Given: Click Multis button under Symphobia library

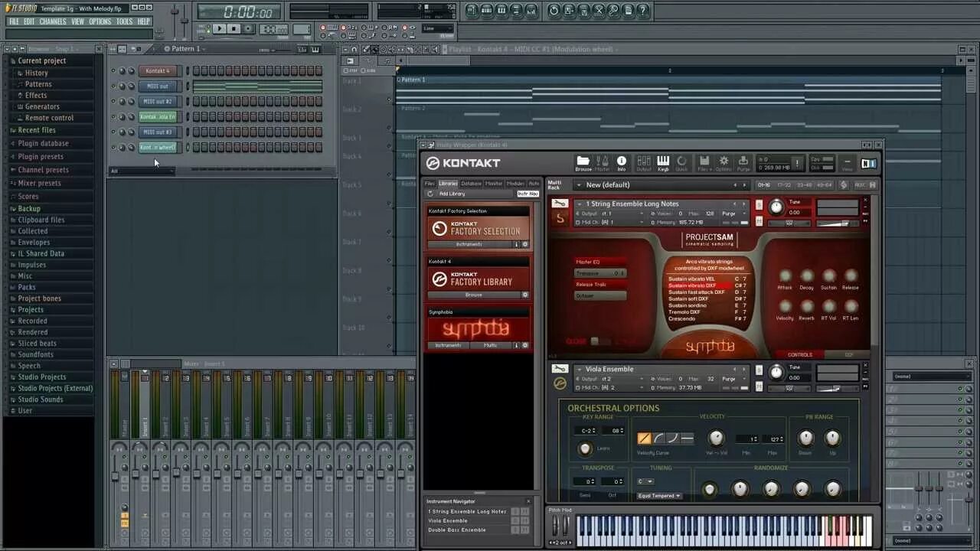Looking at the screenshot, I should point(490,345).
